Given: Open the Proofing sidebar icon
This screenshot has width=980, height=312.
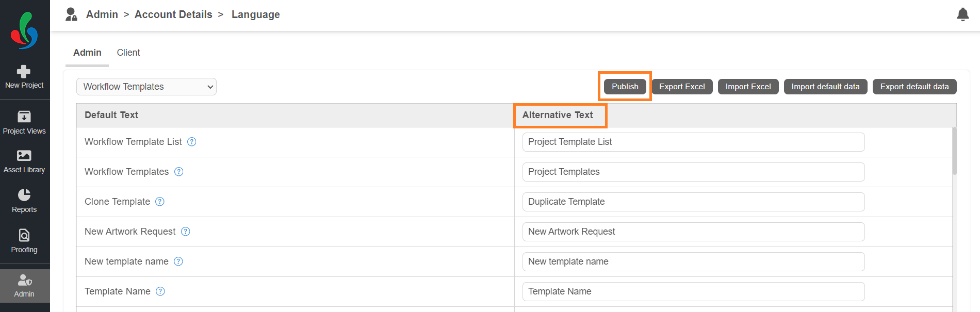Looking at the screenshot, I should pos(24,235).
